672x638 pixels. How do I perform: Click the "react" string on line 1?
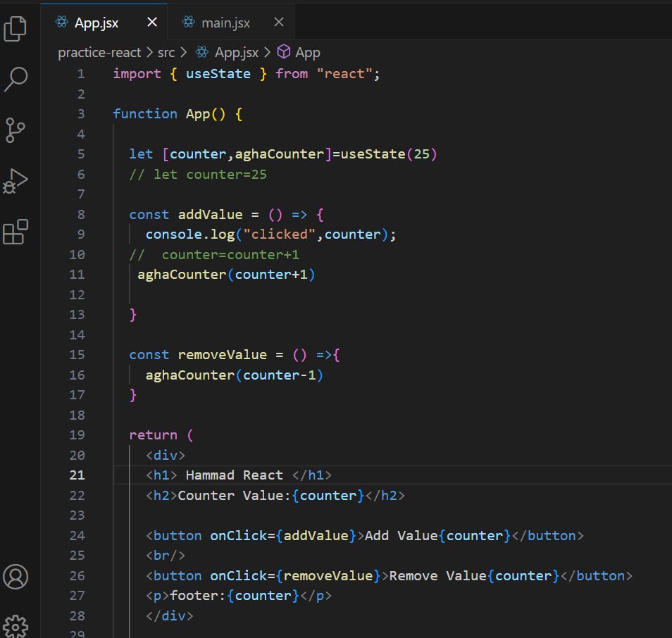[x=344, y=74]
